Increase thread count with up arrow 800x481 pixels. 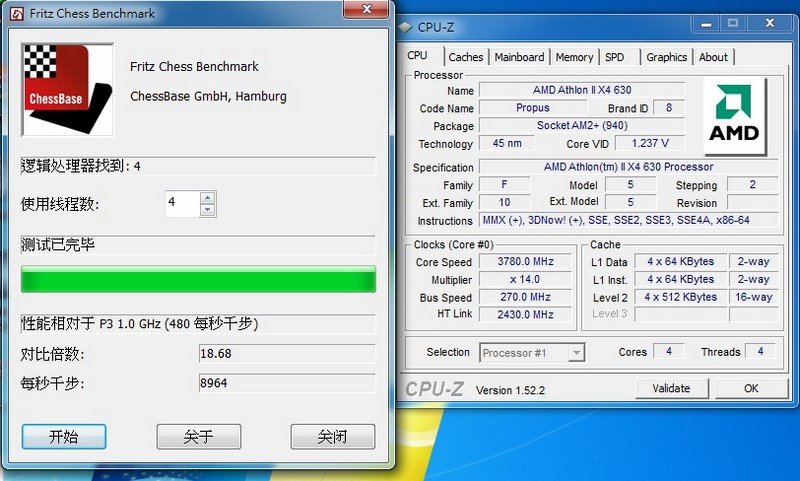[x=208, y=197]
